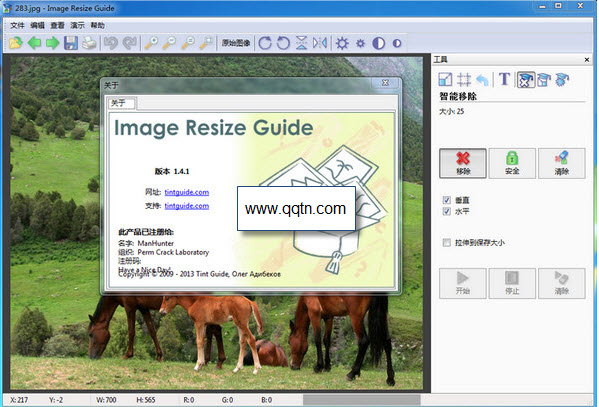Click the 原始图像 toolbar button
Viewport: 599px width, 407px height.
click(236, 43)
